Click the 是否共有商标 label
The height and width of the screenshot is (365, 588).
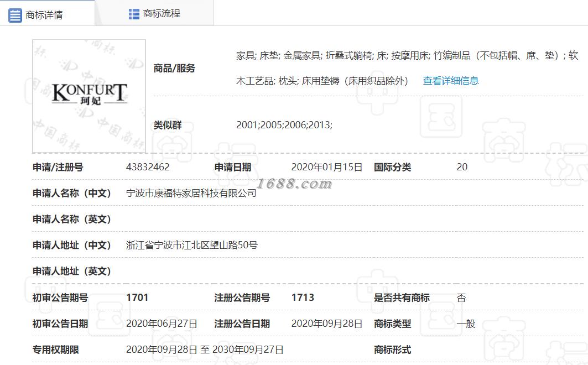[402, 298]
